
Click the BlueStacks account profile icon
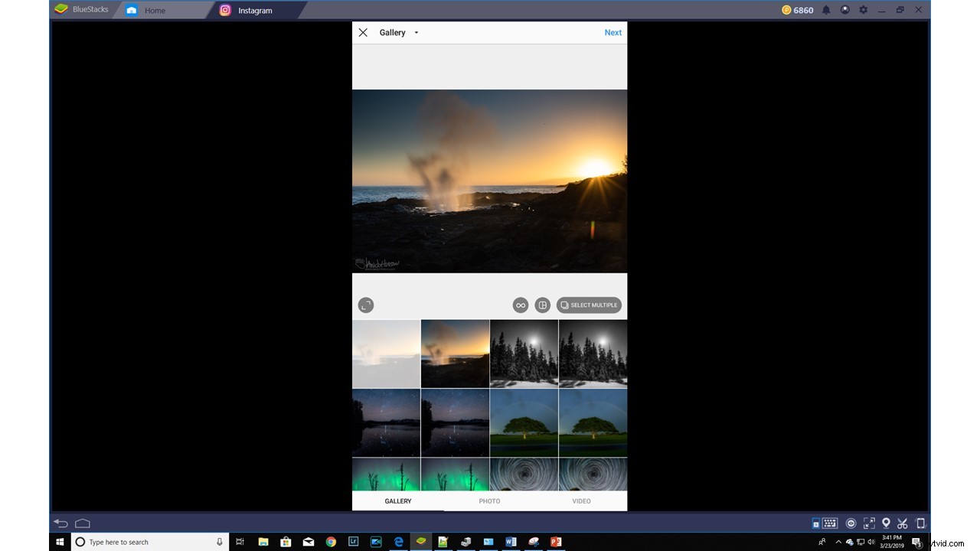point(844,9)
